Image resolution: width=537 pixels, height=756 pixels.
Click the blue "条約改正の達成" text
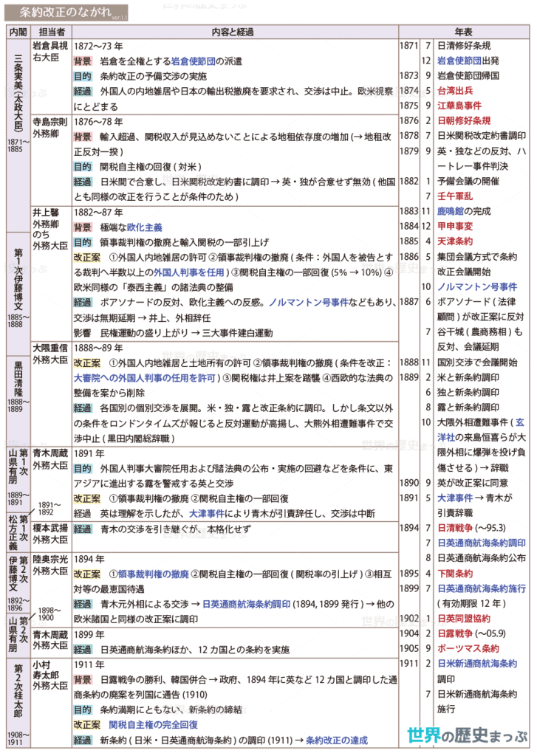tap(337, 740)
